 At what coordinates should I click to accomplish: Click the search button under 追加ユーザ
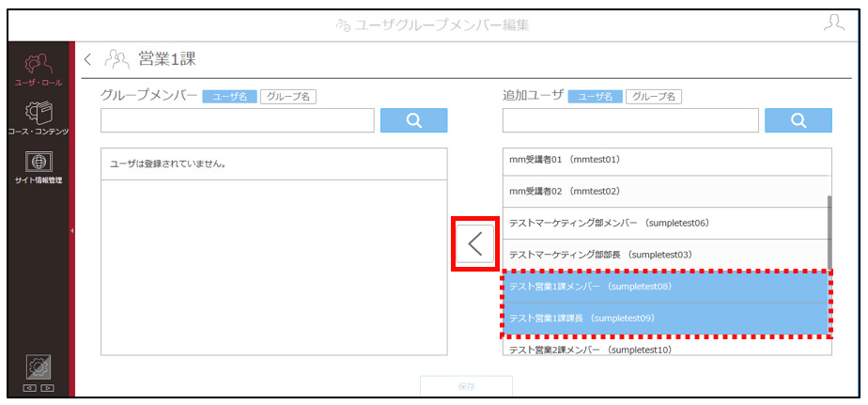pyautogui.click(x=798, y=120)
